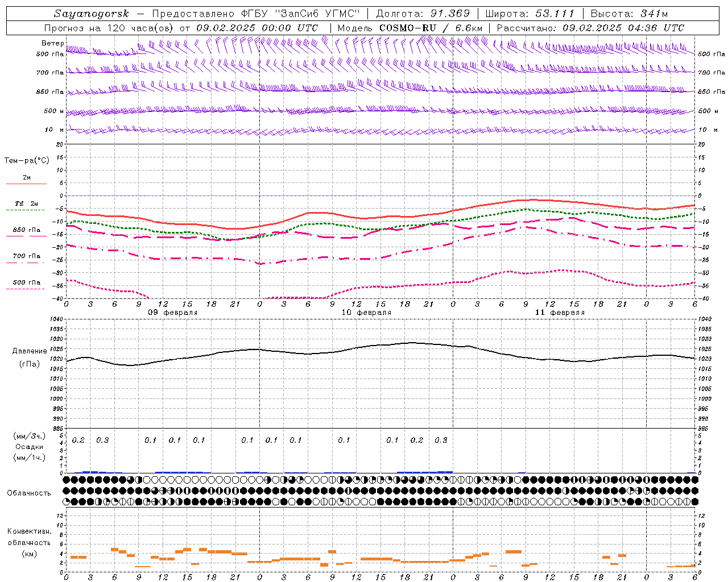
Task: Click the left pressure axis value "985"
Action: tap(58, 429)
